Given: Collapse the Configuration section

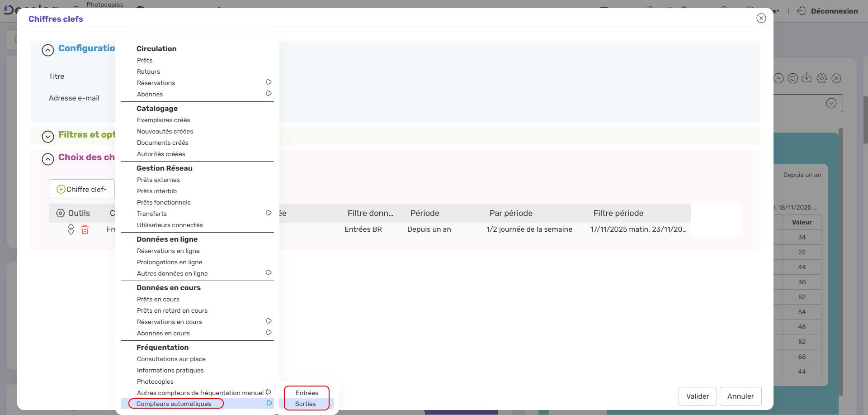Looking at the screenshot, I should pyautogui.click(x=48, y=50).
